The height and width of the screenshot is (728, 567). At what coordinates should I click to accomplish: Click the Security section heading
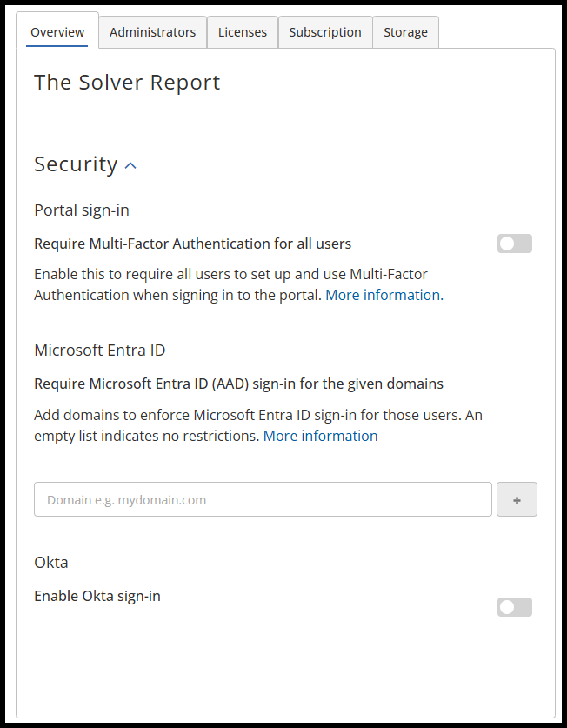point(76,164)
